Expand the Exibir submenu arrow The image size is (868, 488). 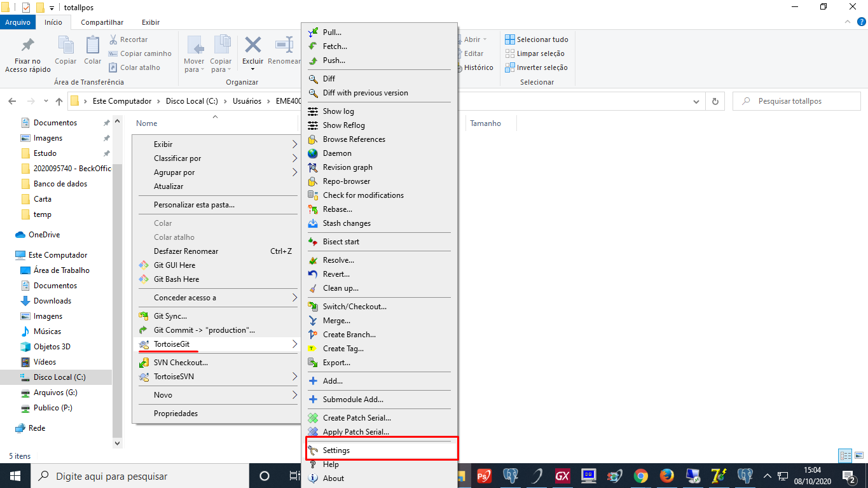(294, 144)
